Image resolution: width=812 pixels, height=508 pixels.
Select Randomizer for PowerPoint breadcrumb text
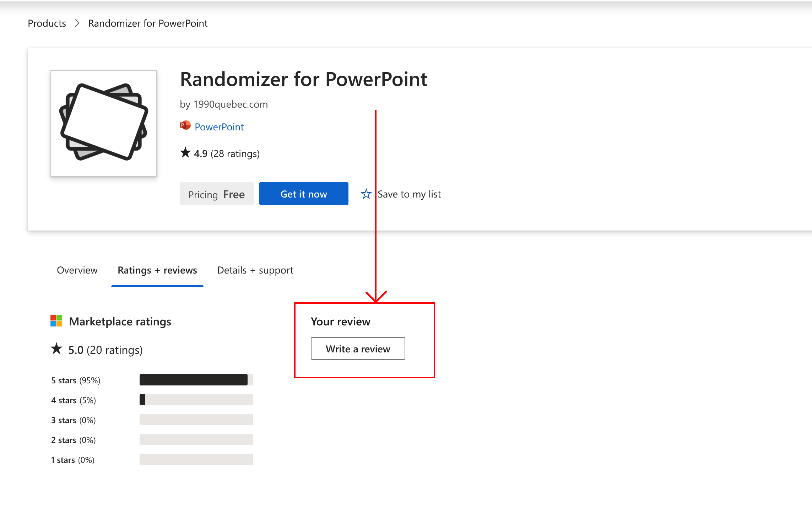(148, 23)
